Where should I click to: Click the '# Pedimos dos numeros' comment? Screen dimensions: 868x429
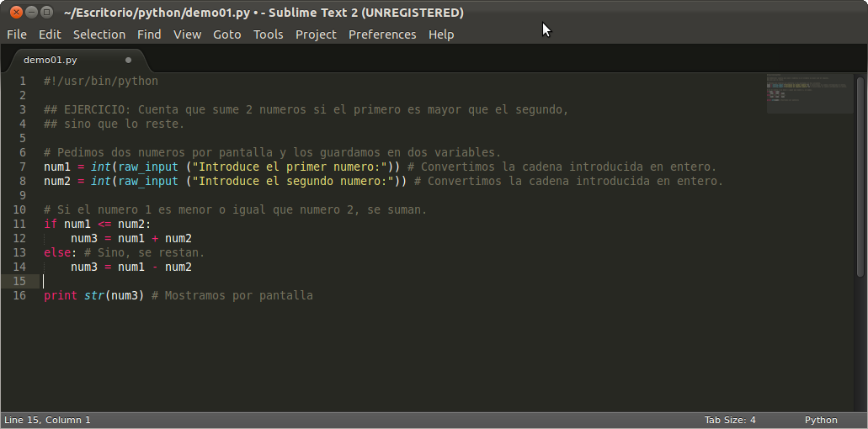pos(273,152)
